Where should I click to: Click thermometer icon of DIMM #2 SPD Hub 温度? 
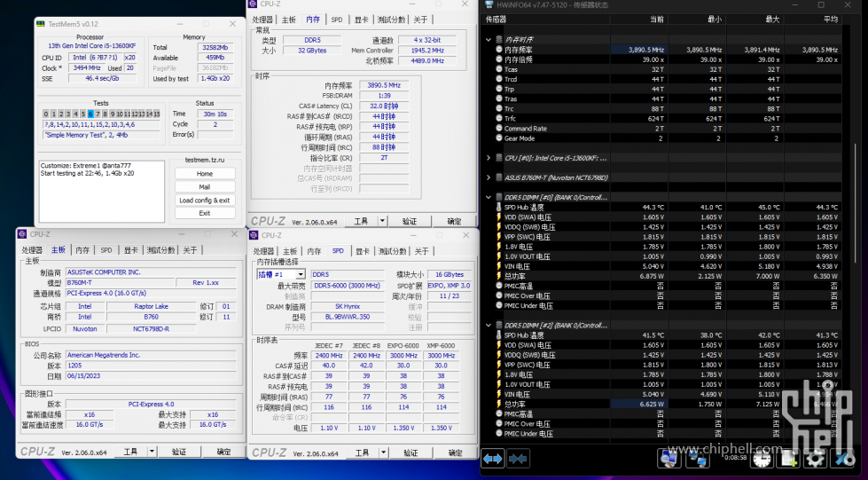pyautogui.click(x=499, y=334)
